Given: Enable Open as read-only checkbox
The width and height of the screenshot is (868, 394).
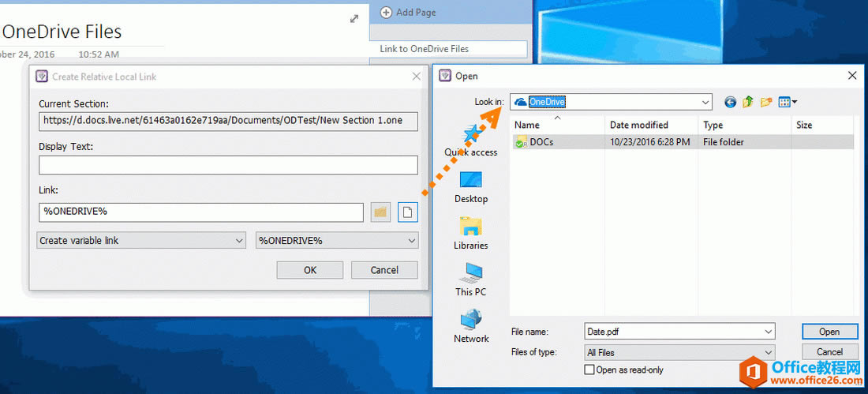Looking at the screenshot, I should pos(589,370).
